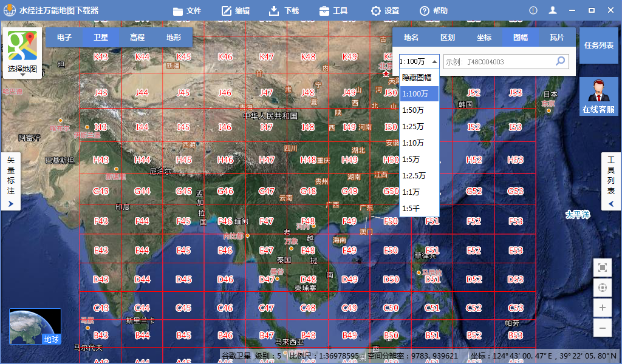Click the full extent frame icon
Screen dimensions: 622x364
coord(602,268)
